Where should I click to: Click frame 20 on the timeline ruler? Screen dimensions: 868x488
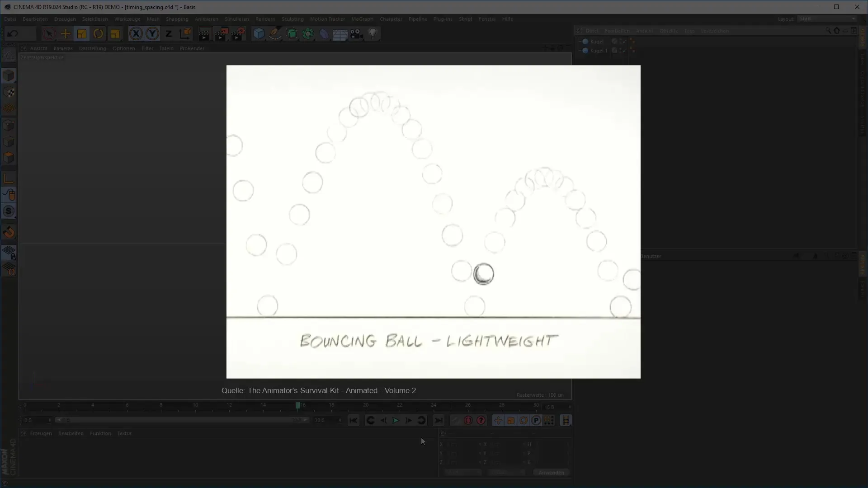coord(365,406)
